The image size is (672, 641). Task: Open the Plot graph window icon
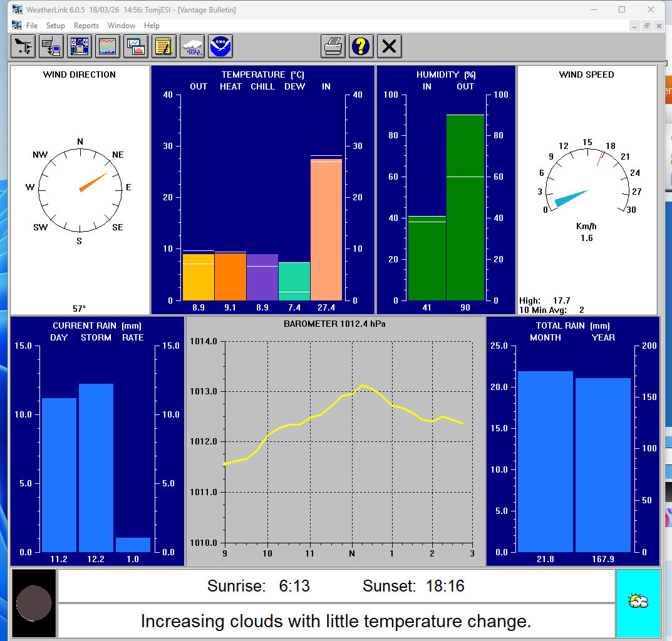[x=136, y=46]
